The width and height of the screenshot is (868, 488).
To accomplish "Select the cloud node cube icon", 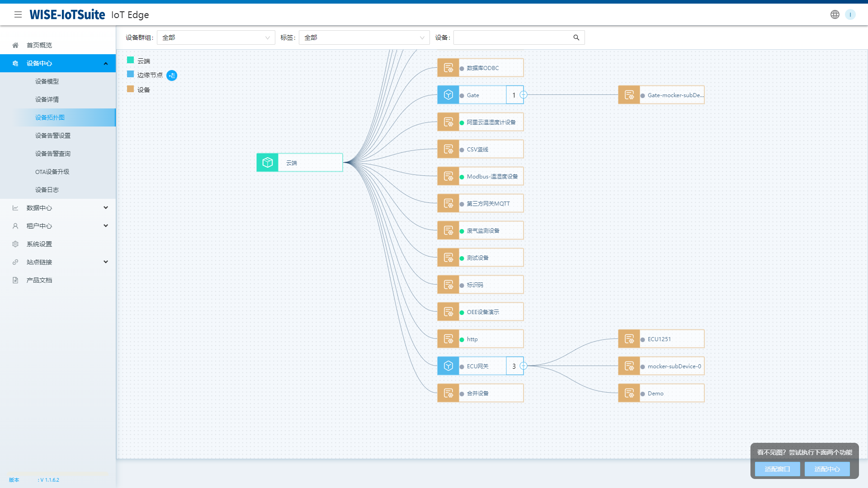I will tap(268, 163).
